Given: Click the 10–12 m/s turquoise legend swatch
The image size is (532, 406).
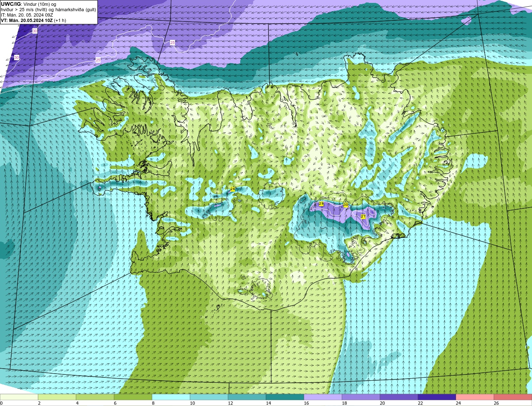Looking at the screenshot, I should [x=209, y=397].
